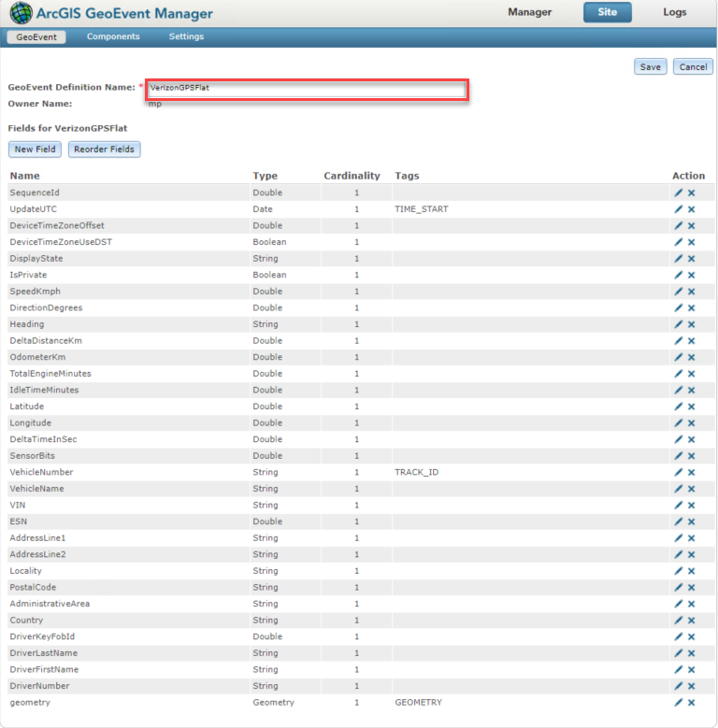Focus the GeoEvent Definition Name input
Viewport: 718px width, 728px height.
307,88
